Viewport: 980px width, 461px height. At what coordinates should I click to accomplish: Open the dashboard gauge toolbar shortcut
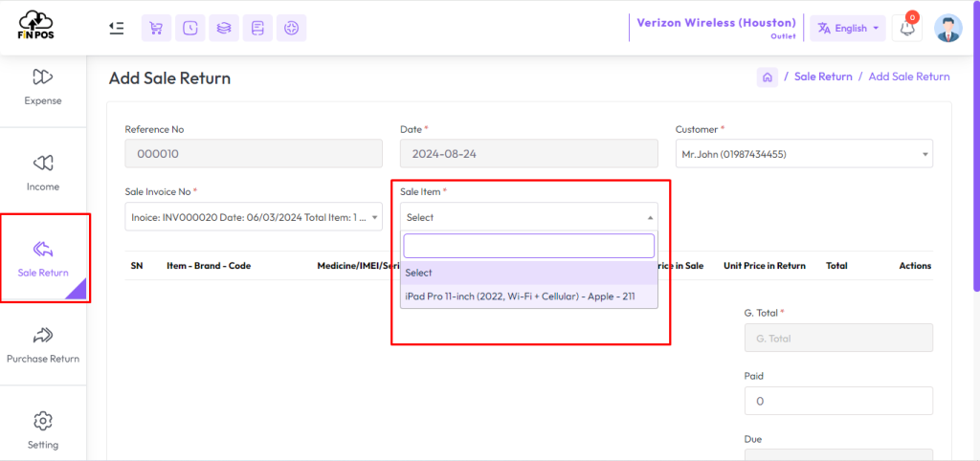tap(291, 28)
